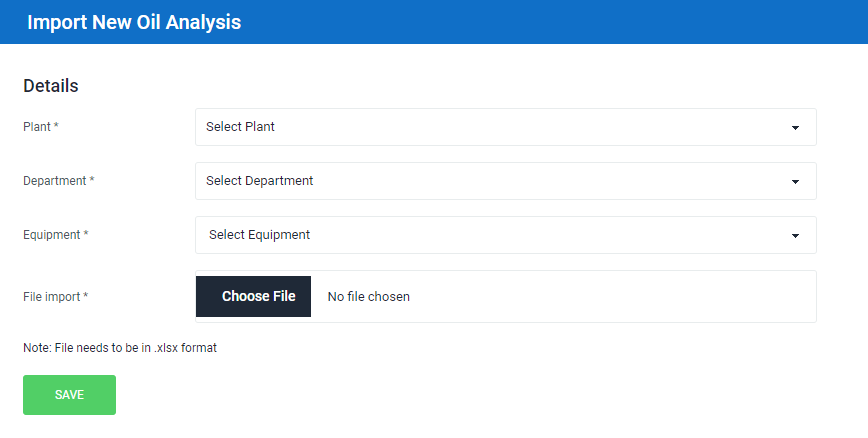Click the File import label

(x=55, y=297)
